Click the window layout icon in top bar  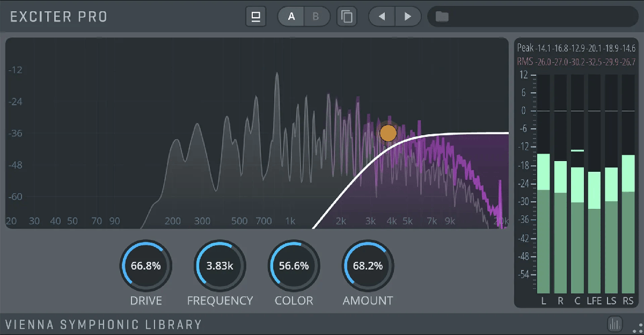(256, 17)
